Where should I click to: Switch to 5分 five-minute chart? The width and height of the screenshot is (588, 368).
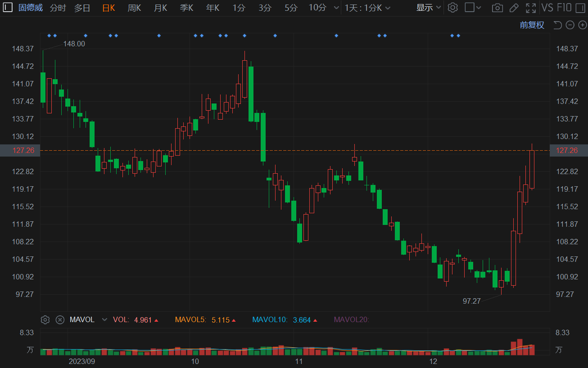pyautogui.click(x=291, y=8)
